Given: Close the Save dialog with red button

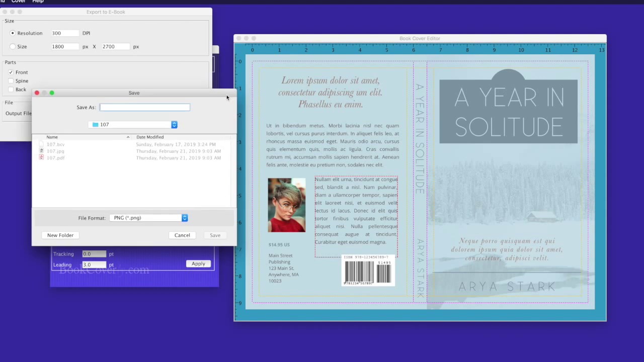Looking at the screenshot, I should pyautogui.click(x=37, y=93).
